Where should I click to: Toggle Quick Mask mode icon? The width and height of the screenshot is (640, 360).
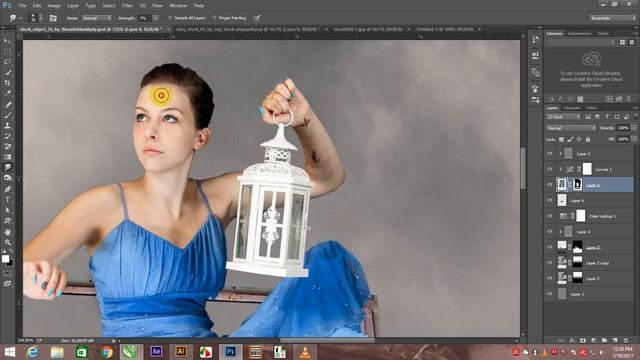tap(7, 273)
